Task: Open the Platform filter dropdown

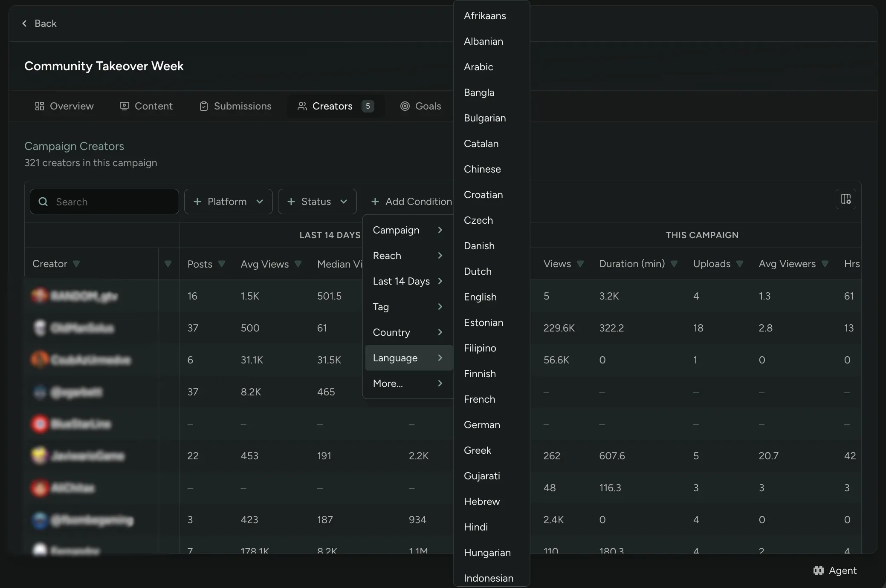Action: [229, 202]
